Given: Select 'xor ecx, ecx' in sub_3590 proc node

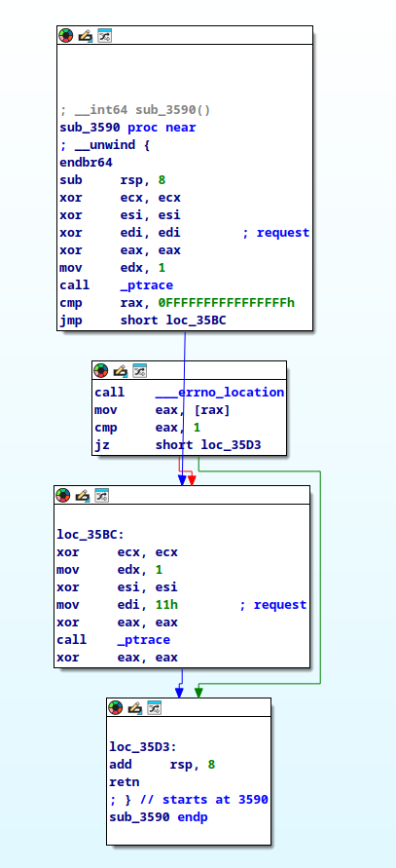Looking at the screenshot, I should tap(120, 198).
